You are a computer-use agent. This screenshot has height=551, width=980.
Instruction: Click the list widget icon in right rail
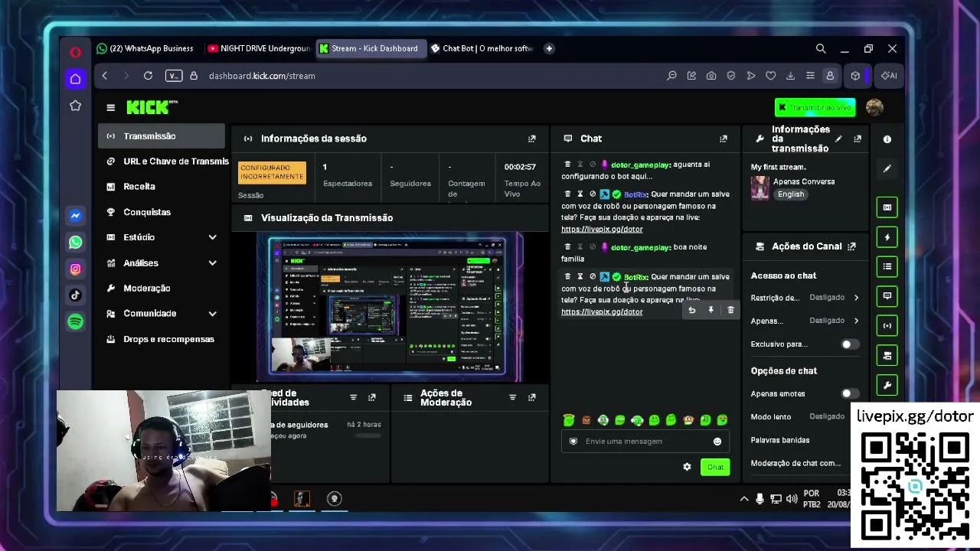coord(887,266)
